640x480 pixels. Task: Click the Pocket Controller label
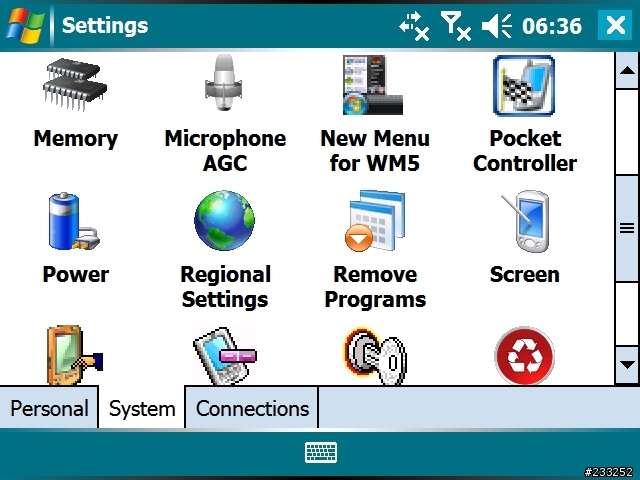pyautogui.click(x=525, y=151)
